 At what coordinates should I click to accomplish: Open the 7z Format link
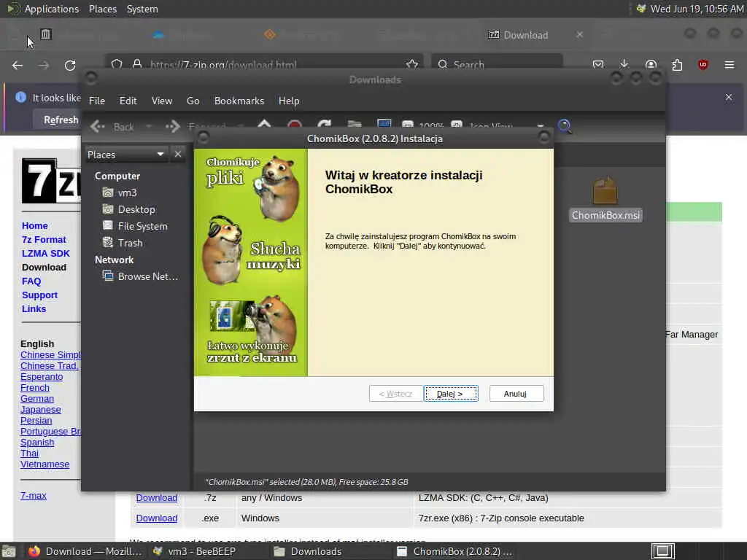tap(44, 239)
